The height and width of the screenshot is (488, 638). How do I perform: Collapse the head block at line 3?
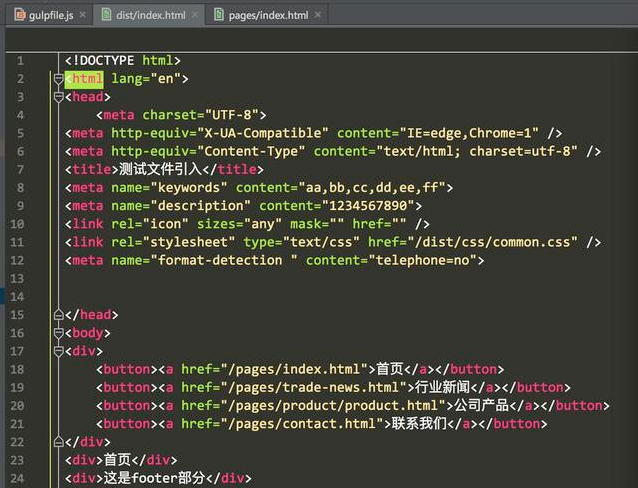pyautogui.click(x=58, y=97)
